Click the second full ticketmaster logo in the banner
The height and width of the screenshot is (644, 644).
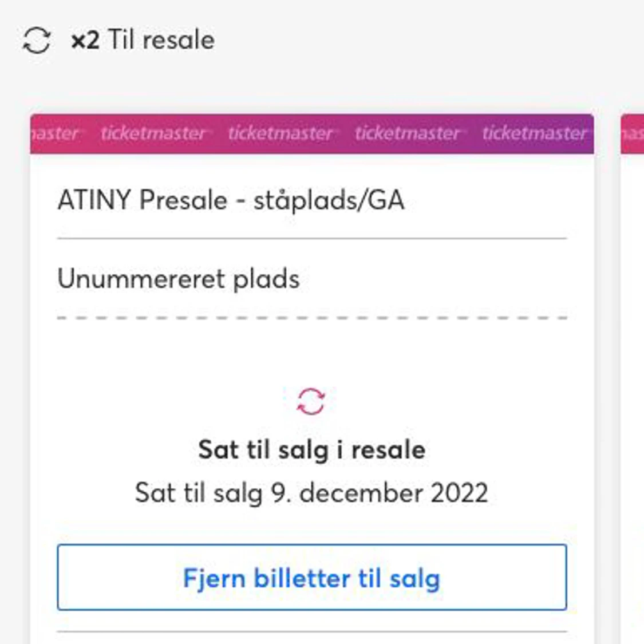click(280, 133)
